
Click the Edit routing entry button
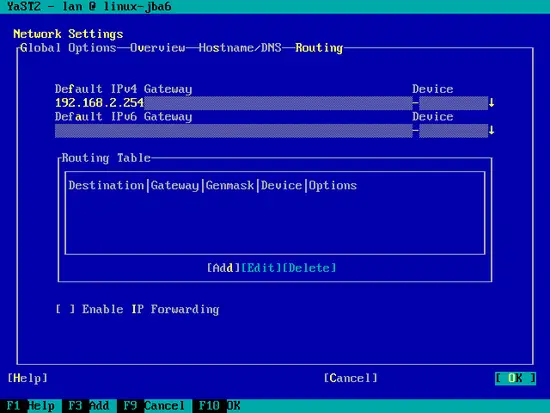261,268
